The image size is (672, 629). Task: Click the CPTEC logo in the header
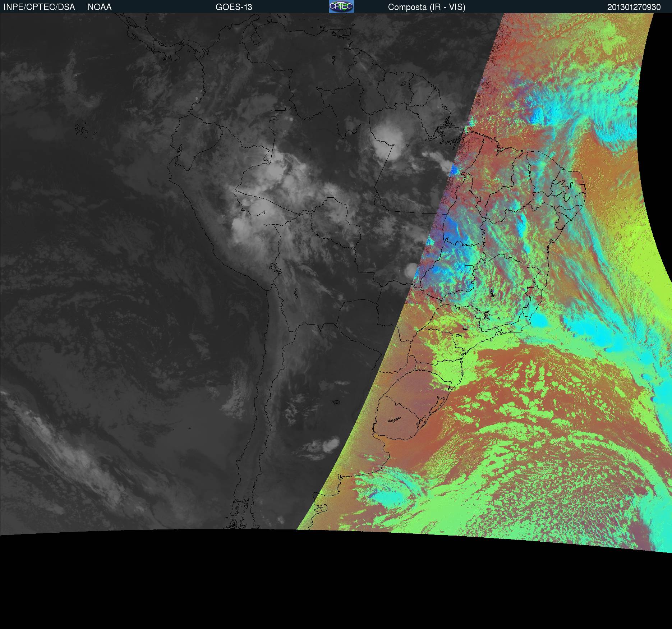pos(341,6)
